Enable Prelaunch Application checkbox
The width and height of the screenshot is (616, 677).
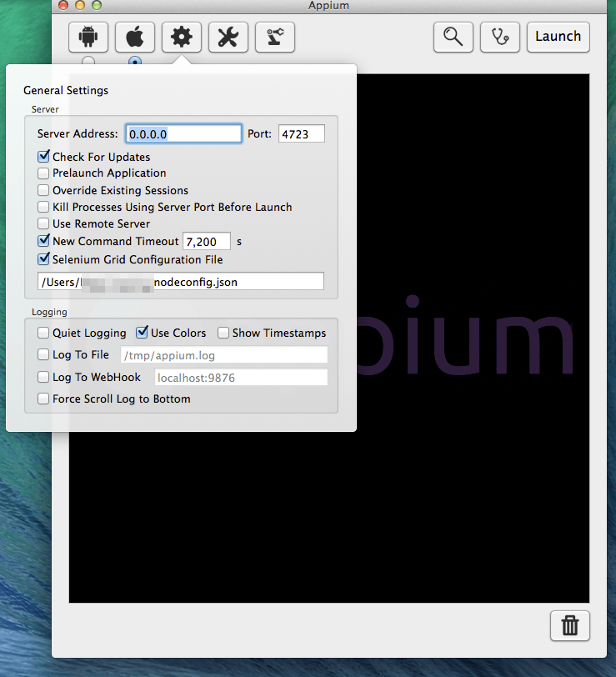[x=43, y=173]
